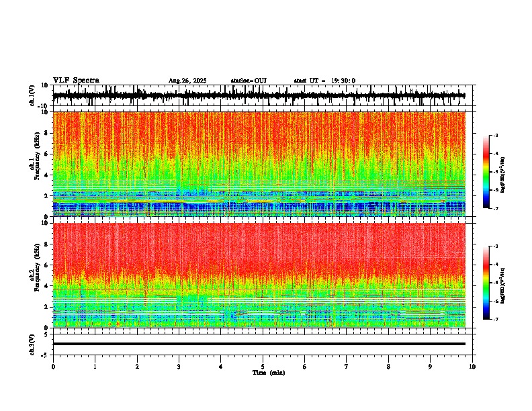Viewport: 532px width, 411px height.
Task: Click the ch.2 spectrogram color bar
Action: pos(486,283)
